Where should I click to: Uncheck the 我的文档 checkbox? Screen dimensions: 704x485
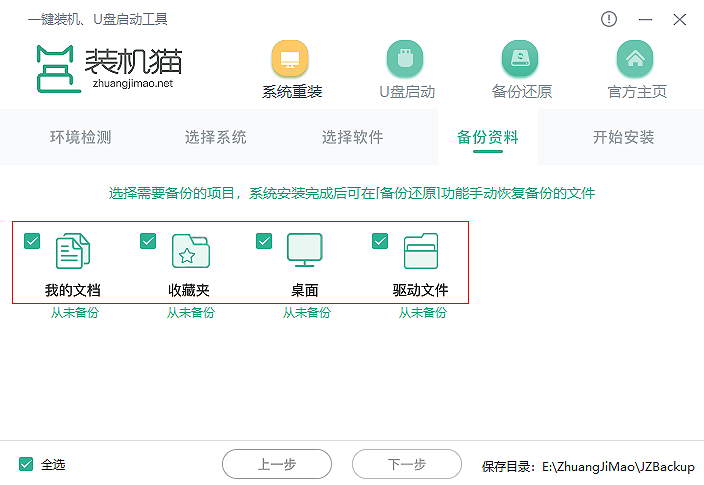pos(32,241)
